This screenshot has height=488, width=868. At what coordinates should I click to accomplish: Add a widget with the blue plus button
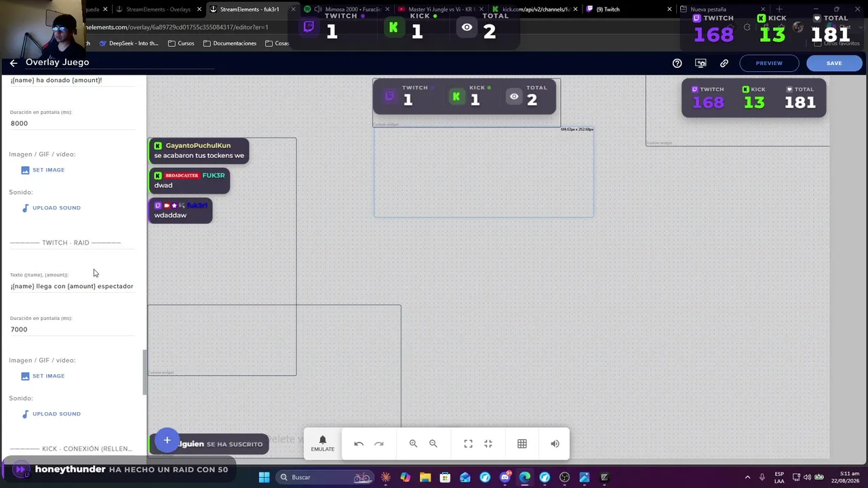tap(167, 441)
